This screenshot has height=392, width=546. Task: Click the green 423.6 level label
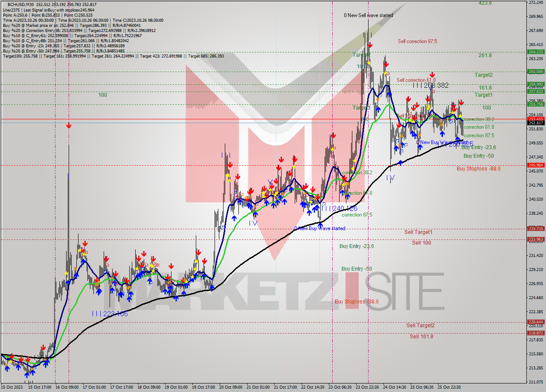485,3
